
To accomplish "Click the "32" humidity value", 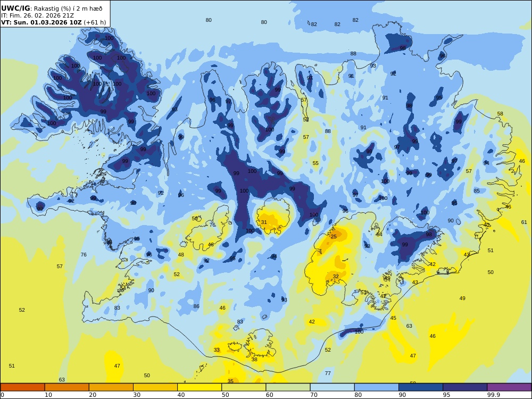I will coord(336,277).
